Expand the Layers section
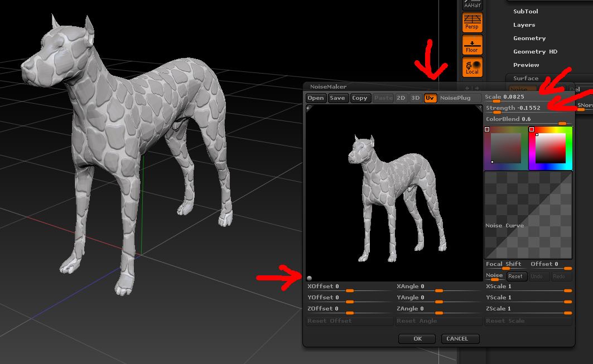 point(524,25)
